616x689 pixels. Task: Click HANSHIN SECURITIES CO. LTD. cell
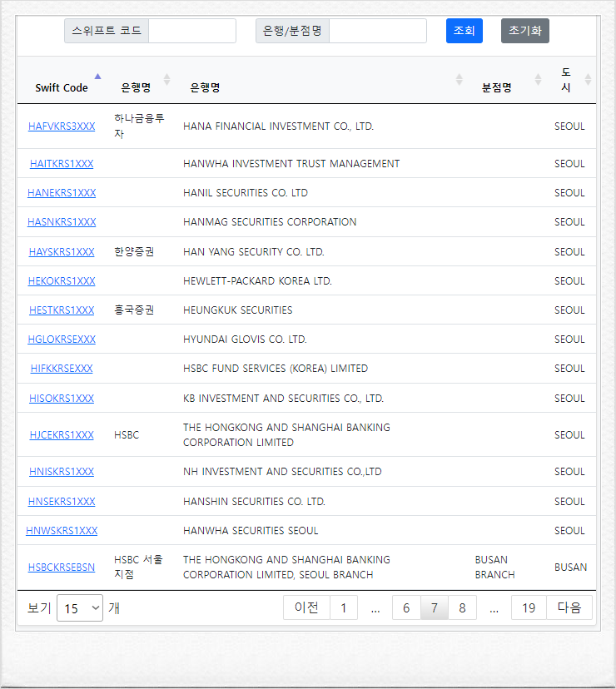[x=254, y=502]
